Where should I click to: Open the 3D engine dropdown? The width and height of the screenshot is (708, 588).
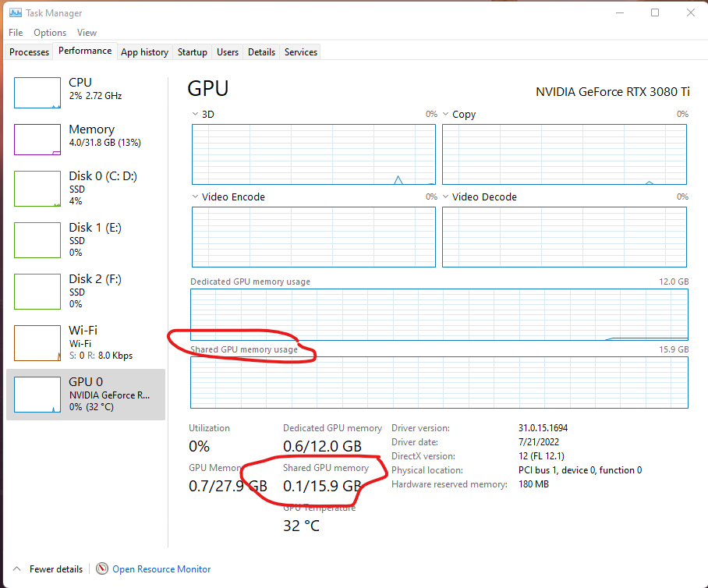196,114
